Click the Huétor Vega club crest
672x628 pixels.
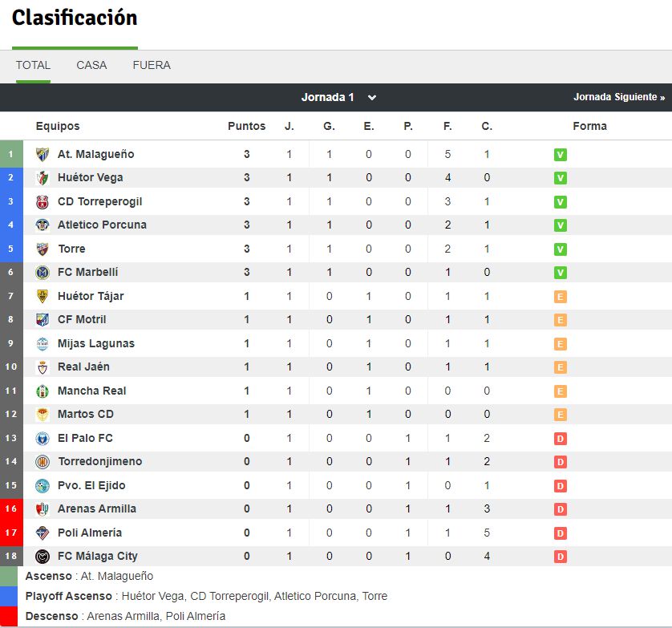[x=43, y=178]
